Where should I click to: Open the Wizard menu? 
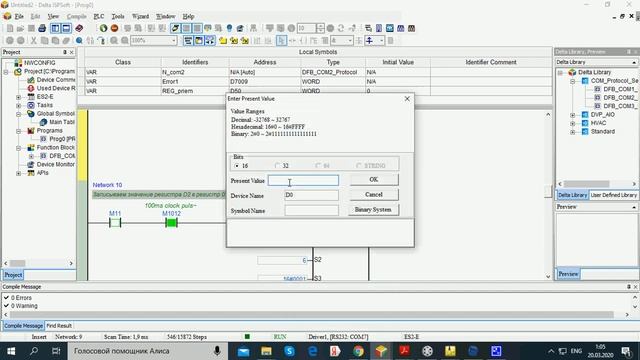click(140, 16)
